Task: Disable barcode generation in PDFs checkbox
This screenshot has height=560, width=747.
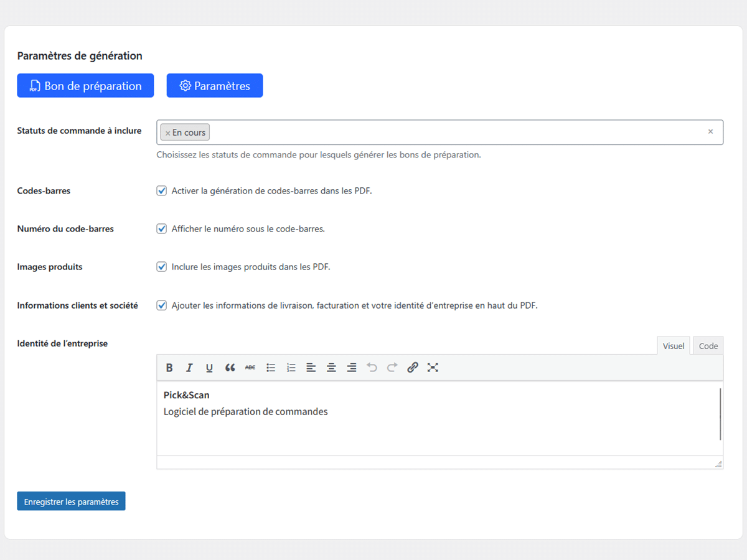Action: pos(162,191)
